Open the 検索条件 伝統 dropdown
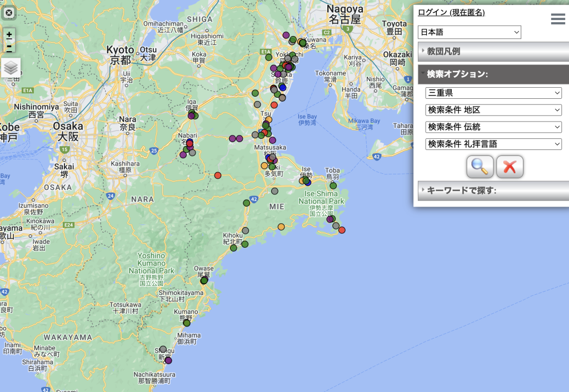569x392 pixels. click(493, 127)
